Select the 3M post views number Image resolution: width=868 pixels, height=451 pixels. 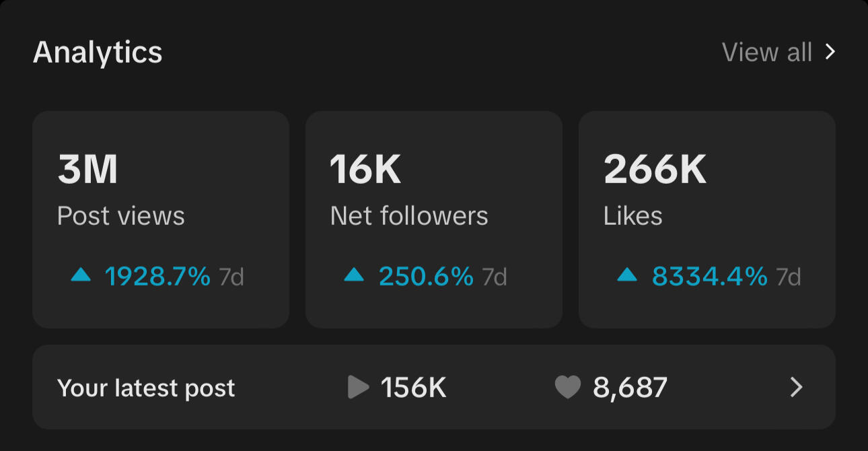[87, 170]
